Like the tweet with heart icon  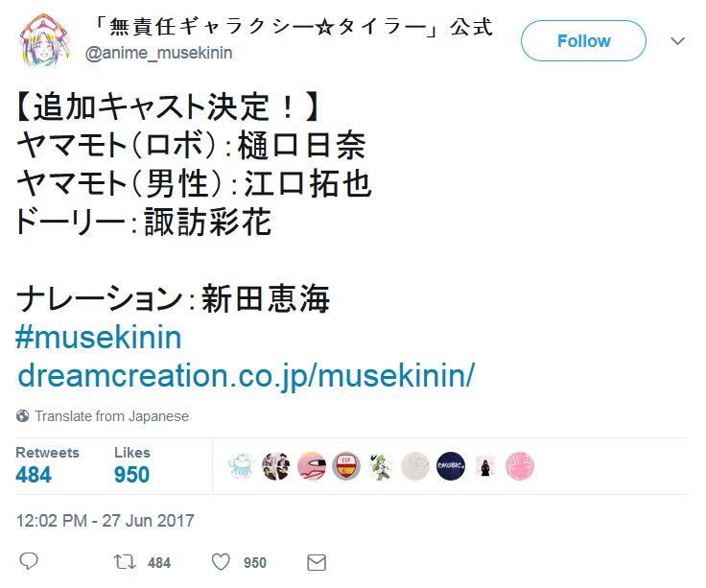pyautogui.click(x=221, y=562)
